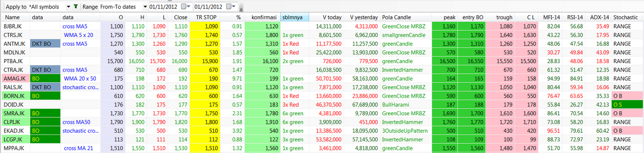Sort by the V today column header
644x153 pixels.
tap(326, 17)
